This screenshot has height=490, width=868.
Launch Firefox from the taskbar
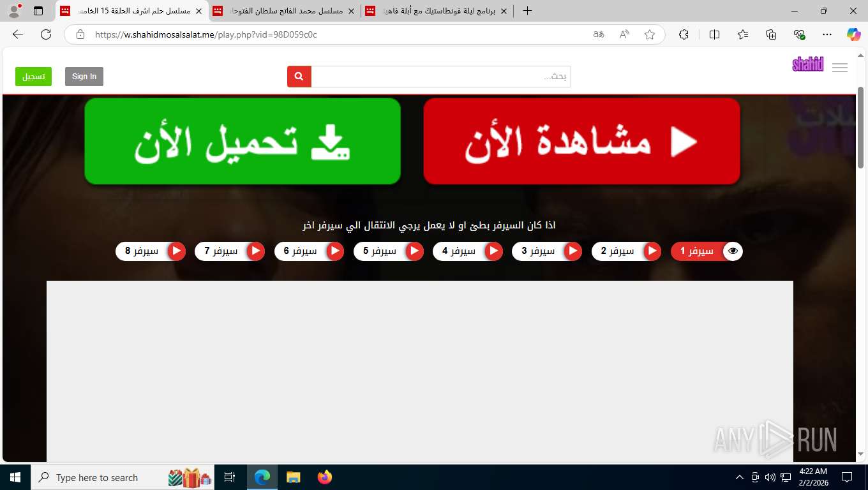coord(325,477)
